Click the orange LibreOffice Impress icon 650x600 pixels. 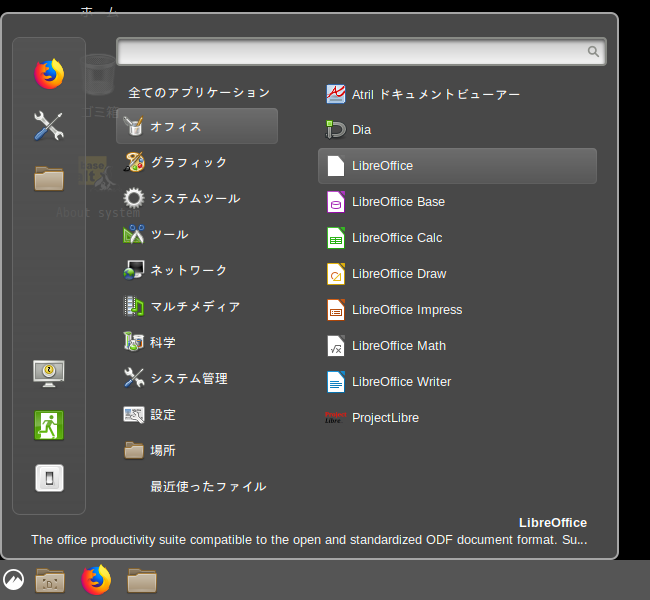[x=336, y=310]
